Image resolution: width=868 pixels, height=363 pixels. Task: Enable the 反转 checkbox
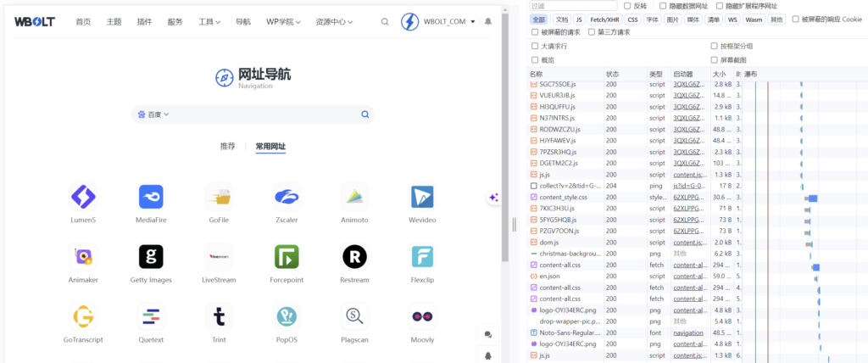627,6
